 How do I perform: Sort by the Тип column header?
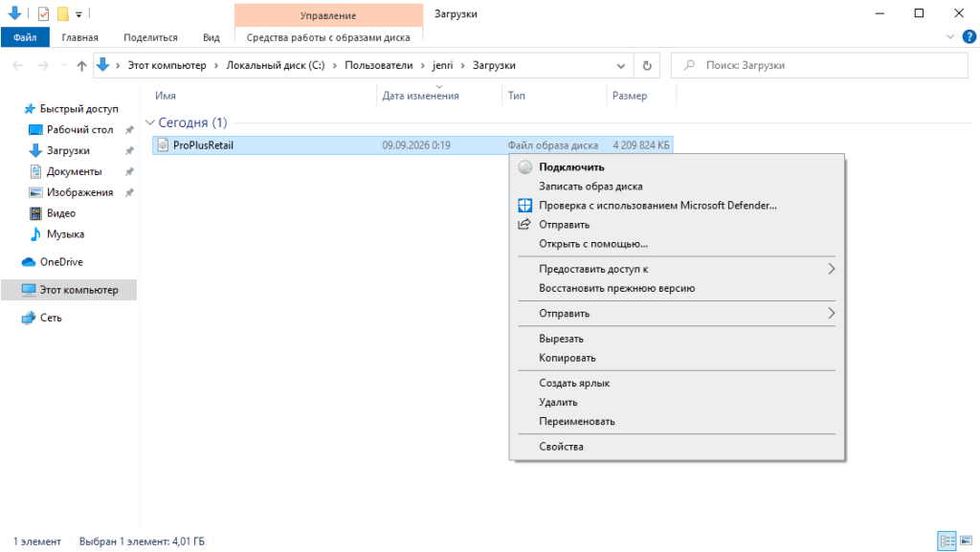pyautogui.click(x=516, y=96)
